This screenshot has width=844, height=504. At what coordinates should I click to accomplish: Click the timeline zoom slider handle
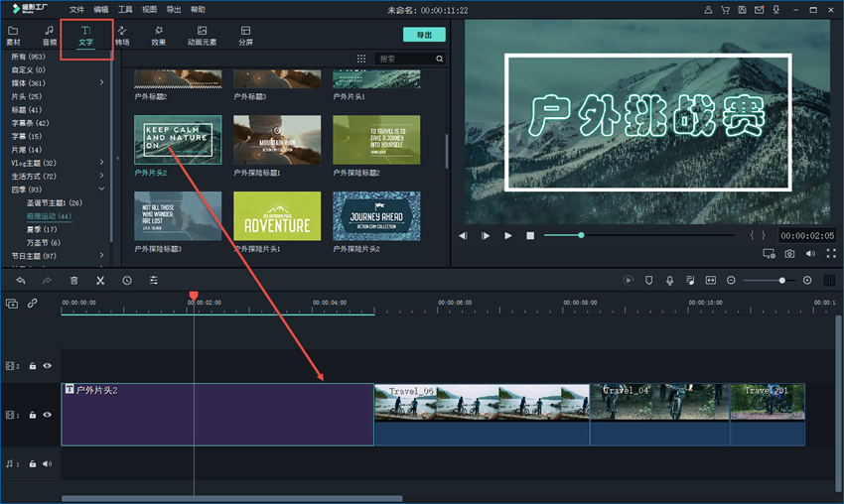[781, 280]
